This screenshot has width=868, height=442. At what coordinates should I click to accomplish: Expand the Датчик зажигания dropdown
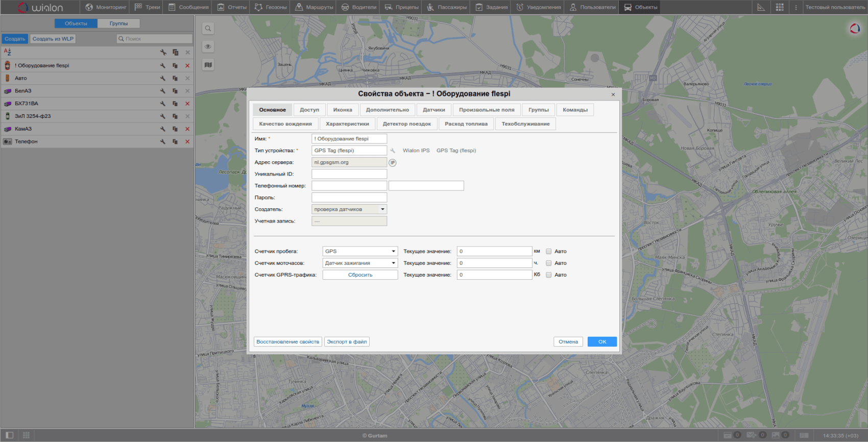360,263
